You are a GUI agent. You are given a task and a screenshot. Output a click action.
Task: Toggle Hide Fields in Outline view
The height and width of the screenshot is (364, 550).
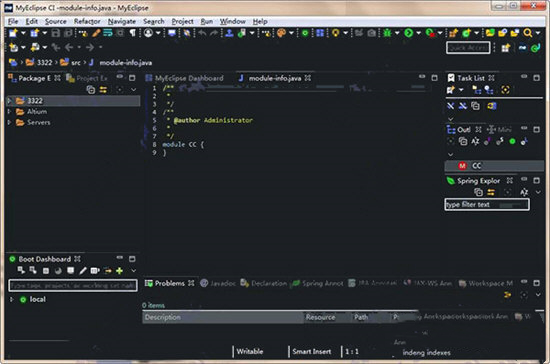click(x=487, y=141)
